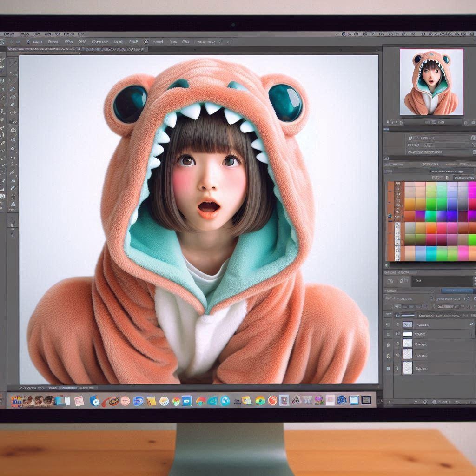
Task: Click the circular home icon at the options bar's far left
Action: click(x=2, y=41)
